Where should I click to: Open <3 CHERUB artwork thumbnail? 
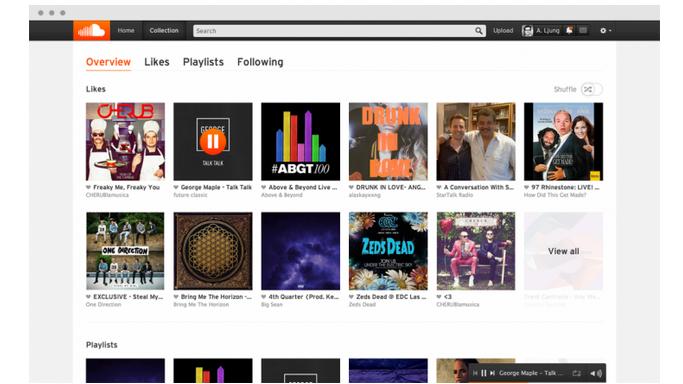tap(476, 251)
